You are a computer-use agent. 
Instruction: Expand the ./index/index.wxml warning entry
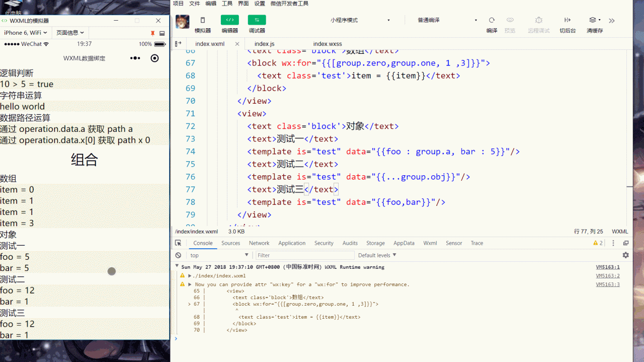click(190, 276)
